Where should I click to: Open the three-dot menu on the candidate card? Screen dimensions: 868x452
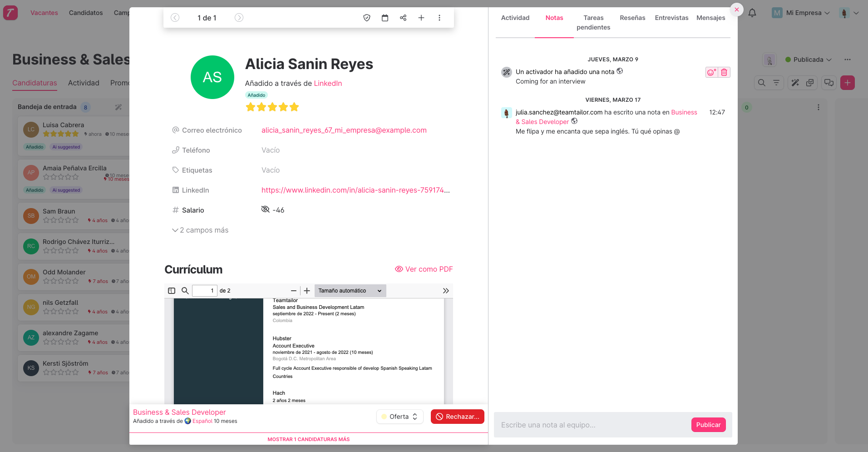[x=439, y=18]
